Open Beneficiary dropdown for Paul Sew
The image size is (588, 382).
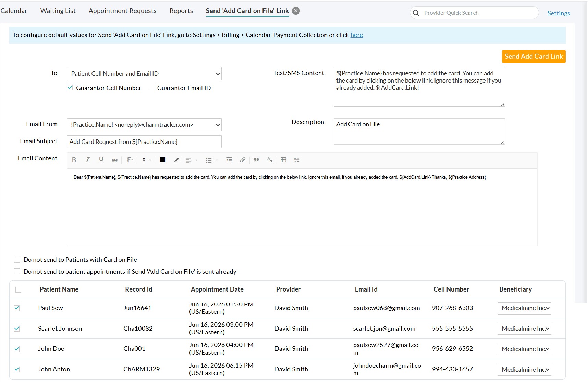[524, 308]
